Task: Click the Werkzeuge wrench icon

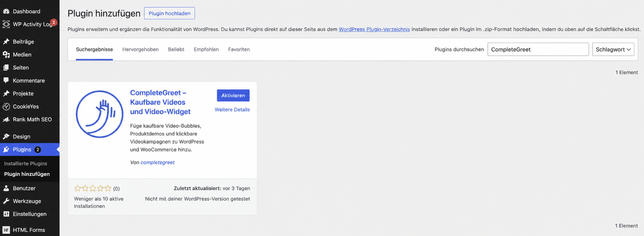Action: point(6,201)
